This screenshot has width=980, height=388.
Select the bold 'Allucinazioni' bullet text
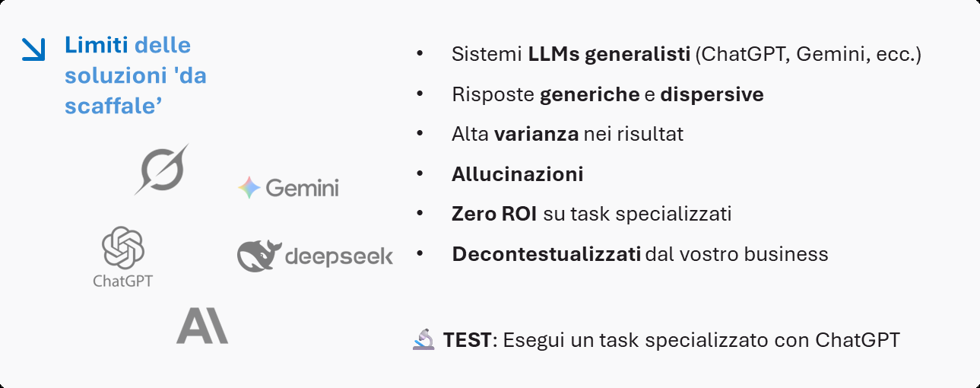coord(517,174)
